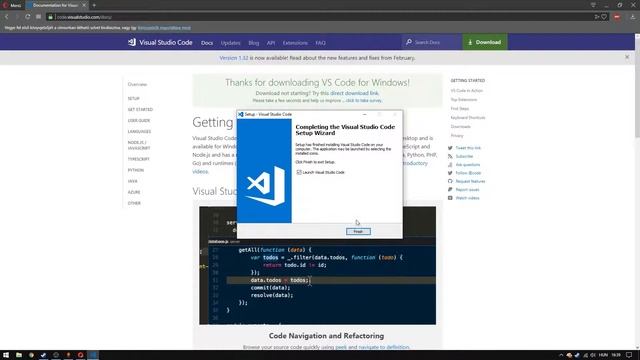Click the HUN language indicator in tray
The image size is (640, 360).
click(x=603, y=355)
